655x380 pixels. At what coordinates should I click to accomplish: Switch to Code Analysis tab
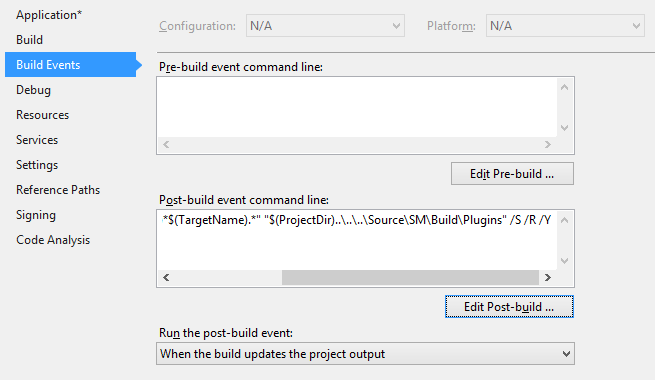click(53, 240)
